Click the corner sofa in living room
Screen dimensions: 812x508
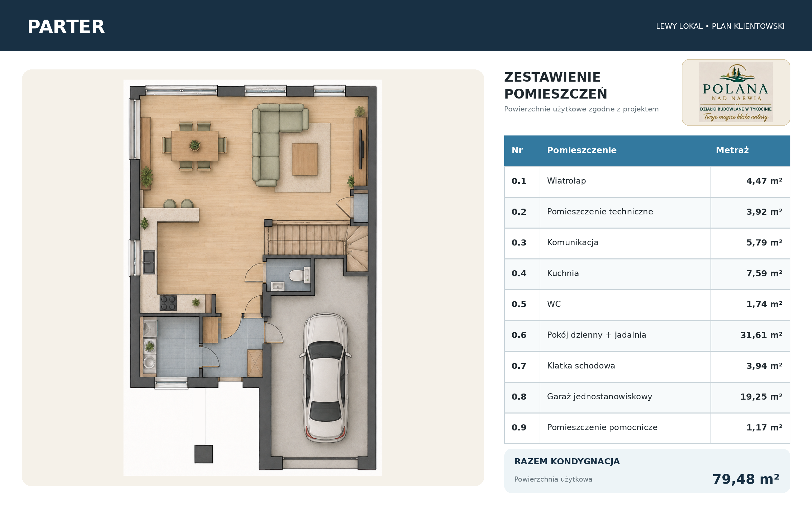point(280,145)
